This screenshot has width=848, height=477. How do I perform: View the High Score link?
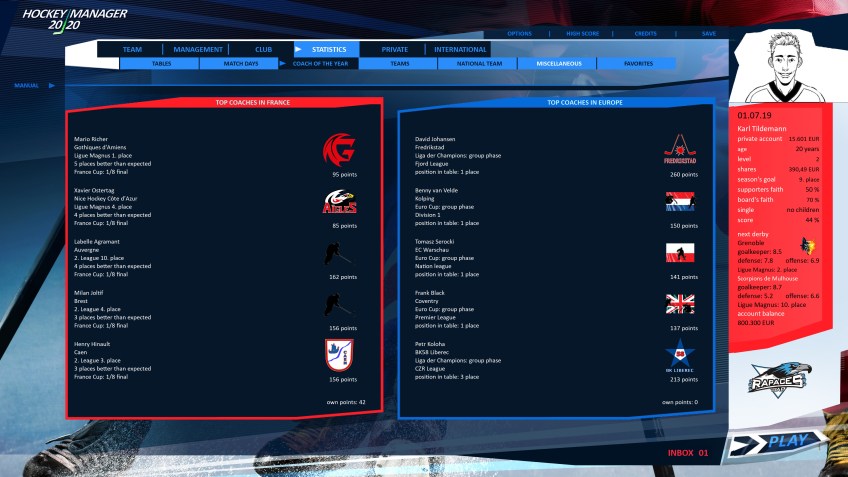582,33
